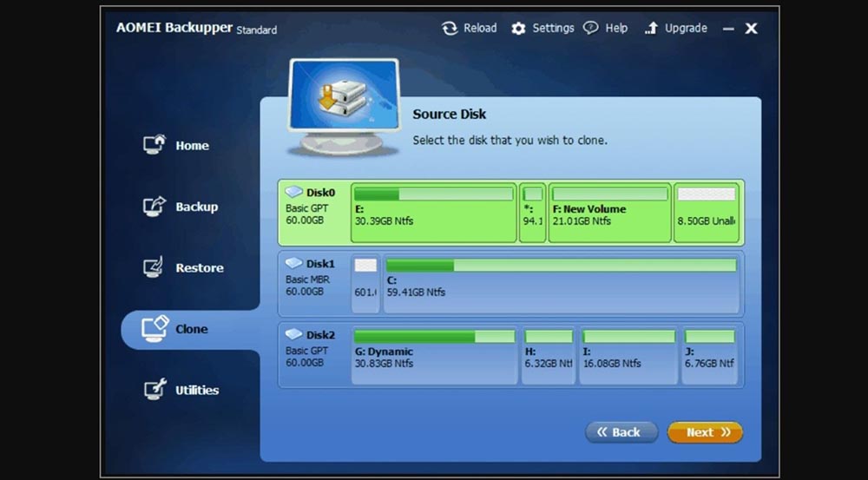868x480 pixels.
Task: Click the Backup icon in sidebar
Action: pyautogui.click(x=154, y=207)
